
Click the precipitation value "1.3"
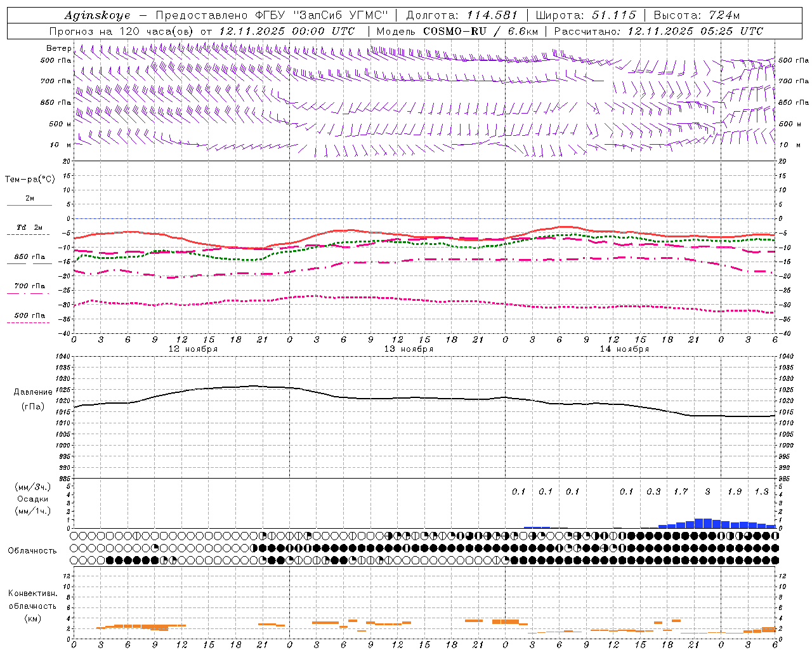pyautogui.click(x=761, y=491)
